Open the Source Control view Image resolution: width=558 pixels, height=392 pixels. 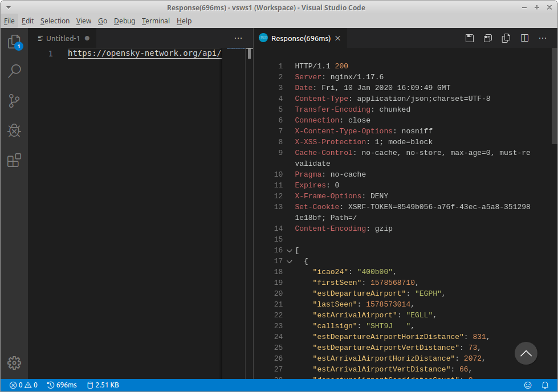(x=14, y=101)
